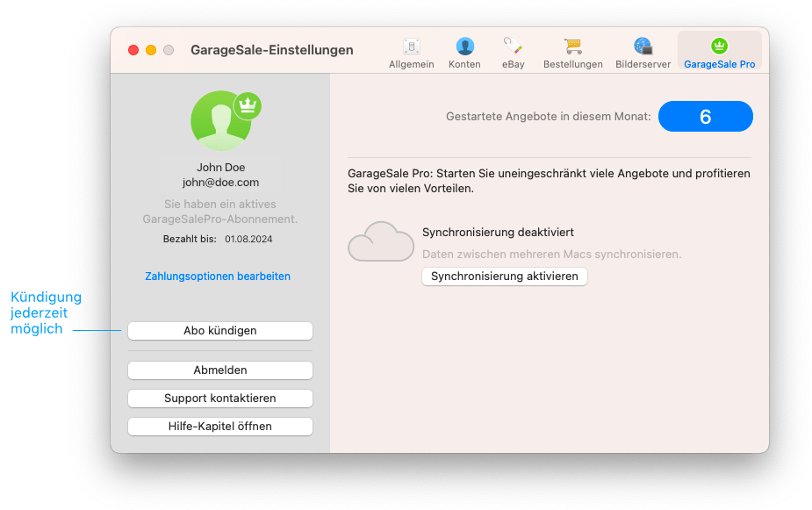Click the Bestellungen shopping cart icon
This screenshot has width=812, height=510.
click(572, 46)
